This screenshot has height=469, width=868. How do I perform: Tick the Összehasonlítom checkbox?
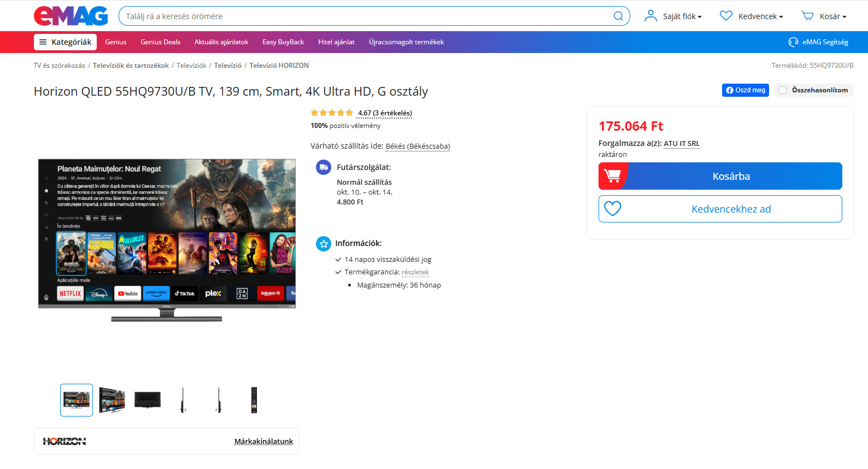[783, 90]
